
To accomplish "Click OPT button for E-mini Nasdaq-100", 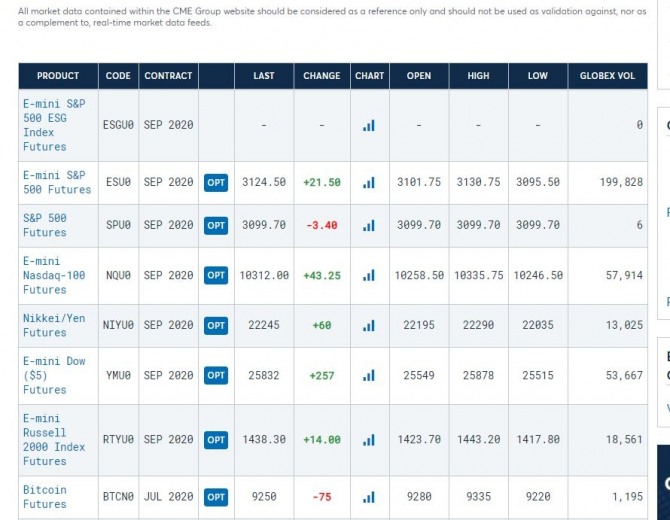I will pos(216,275).
